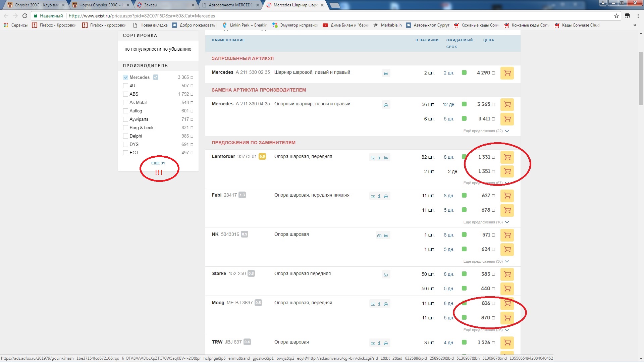Click the vertical page scrollbar thumb
This screenshot has height=363, width=644.
click(641, 79)
